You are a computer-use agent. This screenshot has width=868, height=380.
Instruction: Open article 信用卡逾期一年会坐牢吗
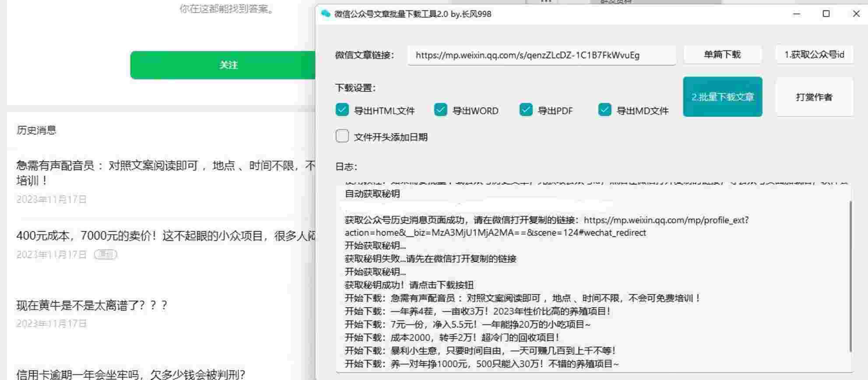tap(131, 374)
